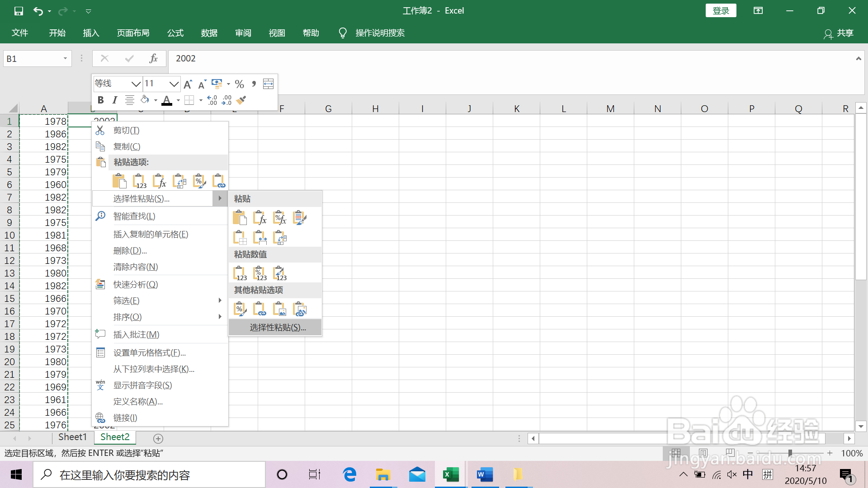Toggle Italic in the mini toolbar
Image resolution: width=868 pixels, height=488 pixels.
(x=115, y=100)
